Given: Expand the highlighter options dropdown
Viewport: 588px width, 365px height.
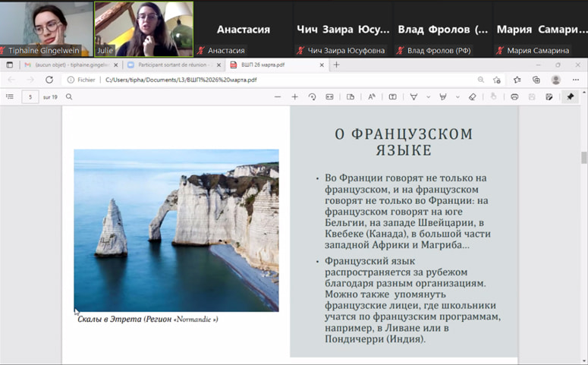Looking at the screenshot, I should (x=456, y=97).
